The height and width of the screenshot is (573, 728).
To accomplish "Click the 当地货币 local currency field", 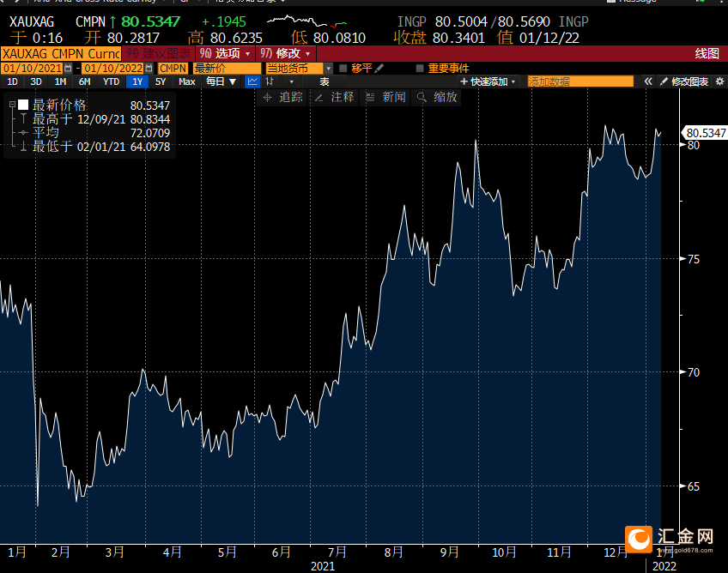I will point(294,69).
